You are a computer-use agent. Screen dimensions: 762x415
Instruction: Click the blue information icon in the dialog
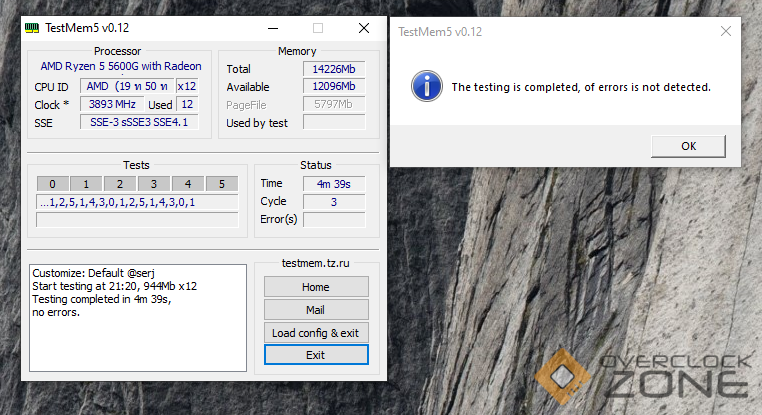pyautogui.click(x=426, y=87)
